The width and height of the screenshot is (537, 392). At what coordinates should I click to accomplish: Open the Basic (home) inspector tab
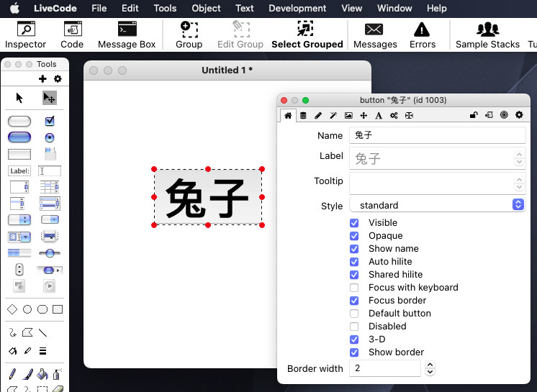tap(288, 115)
